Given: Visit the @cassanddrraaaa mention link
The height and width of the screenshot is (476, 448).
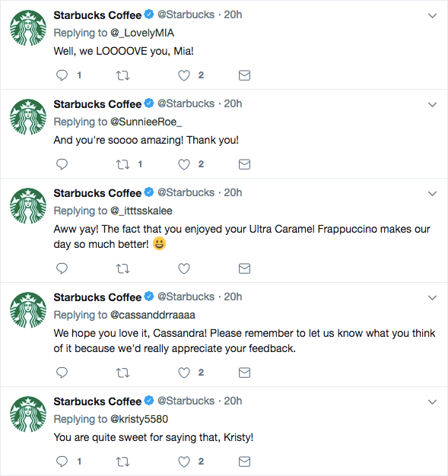Looking at the screenshot, I should [x=153, y=315].
